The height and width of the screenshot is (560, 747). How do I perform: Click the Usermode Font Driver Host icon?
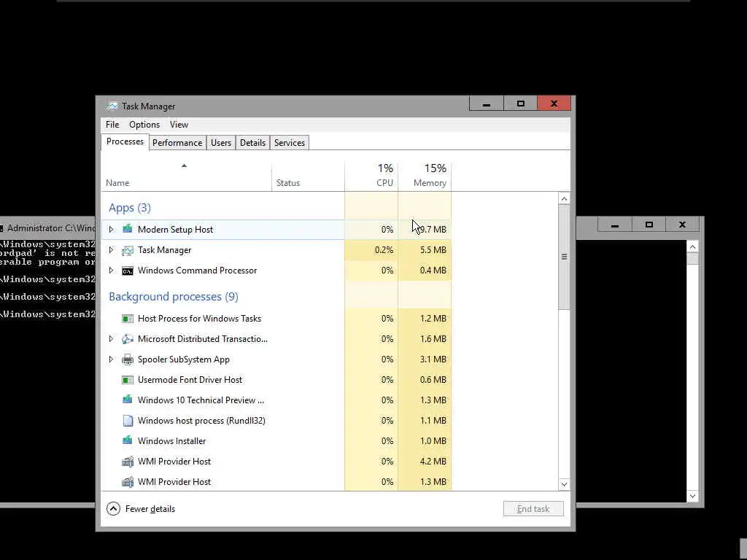click(x=127, y=380)
